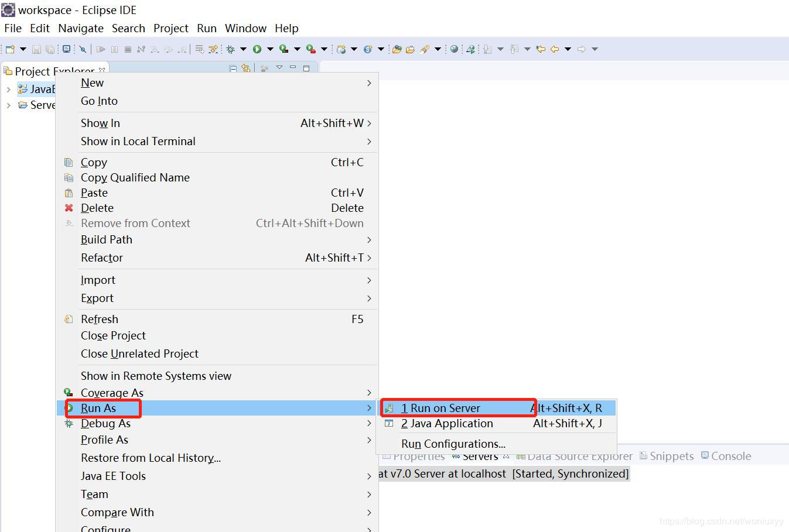This screenshot has height=532, width=789.
Task: Click Collapse All in Project Explorer
Action: click(233, 68)
